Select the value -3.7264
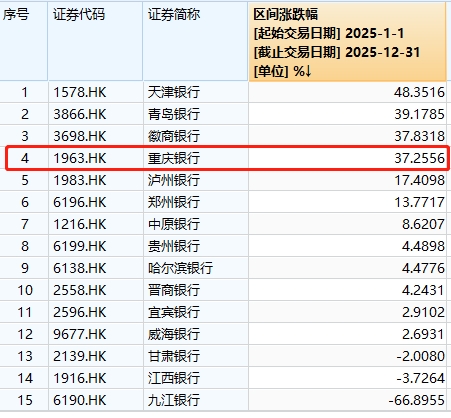Image resolution: width=451 pixels, height=418 pixels. click(421, 378)
